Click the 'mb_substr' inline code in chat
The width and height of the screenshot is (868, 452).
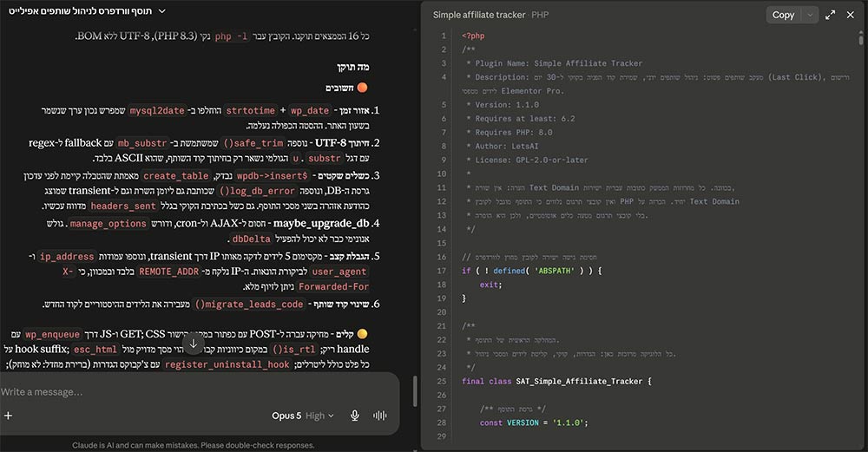click(x=142, y=143)
